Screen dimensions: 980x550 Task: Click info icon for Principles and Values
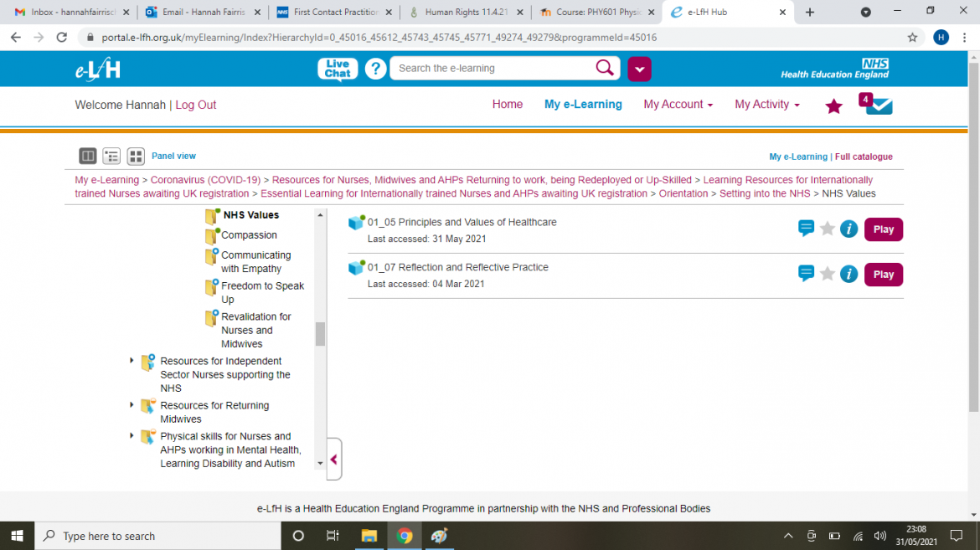click(848, 229)
